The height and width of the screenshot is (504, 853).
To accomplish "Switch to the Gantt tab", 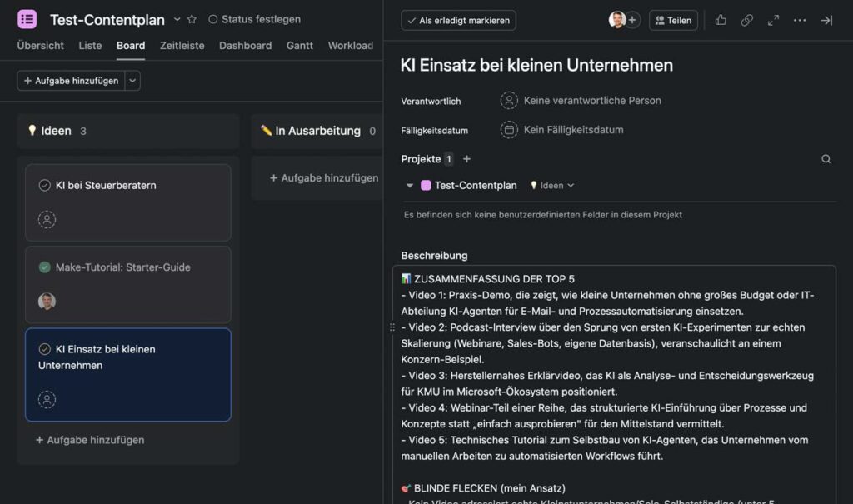I will click(300, 46).
